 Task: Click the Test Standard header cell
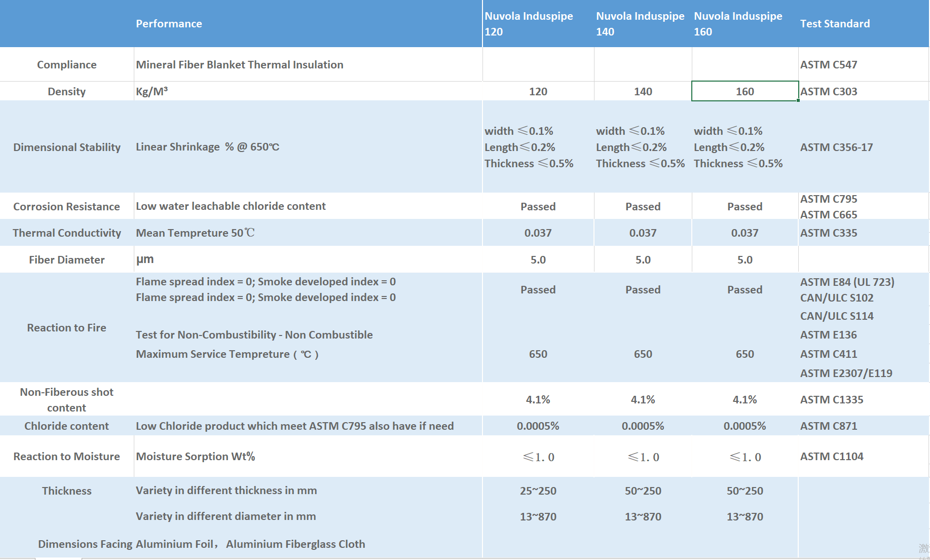(835, 24)
